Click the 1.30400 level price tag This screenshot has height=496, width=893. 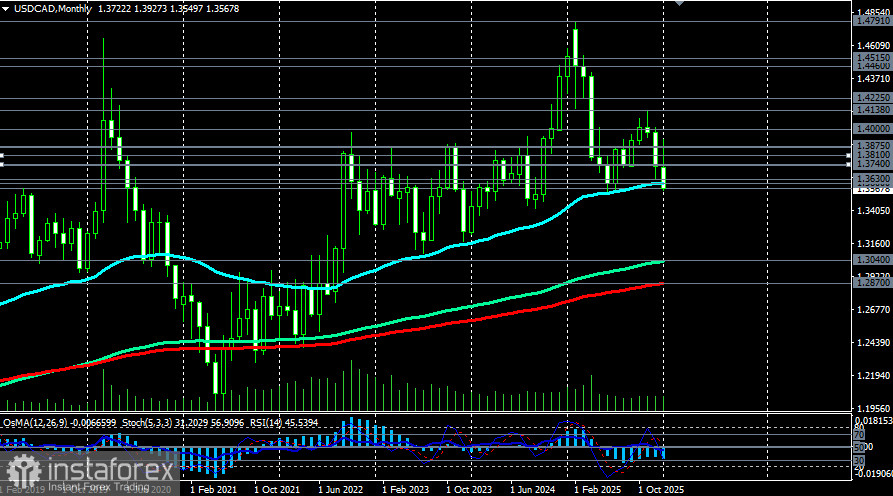point(872,260)
